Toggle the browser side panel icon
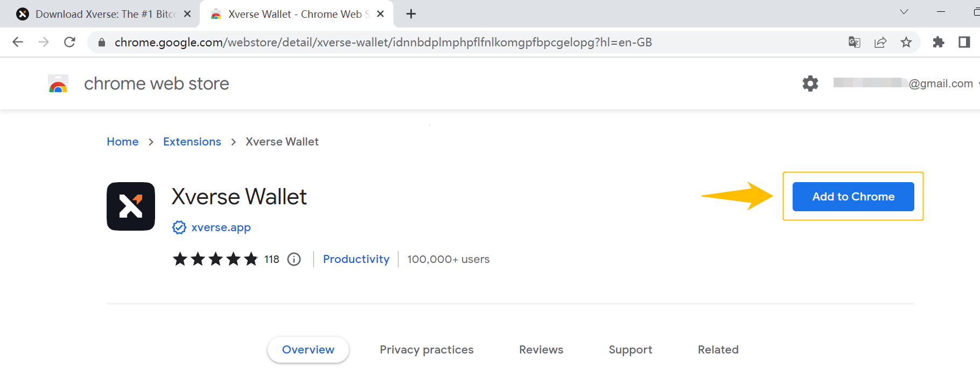Image resolution: width=980 pixels, height=388 pixels. [964, 42]
